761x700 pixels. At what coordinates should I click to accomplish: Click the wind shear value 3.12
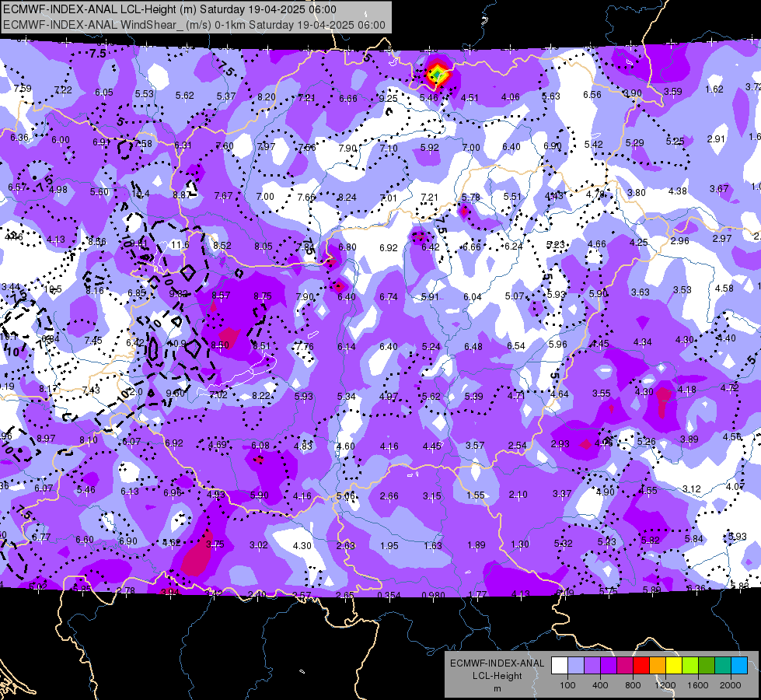click(x=692, y=488)
